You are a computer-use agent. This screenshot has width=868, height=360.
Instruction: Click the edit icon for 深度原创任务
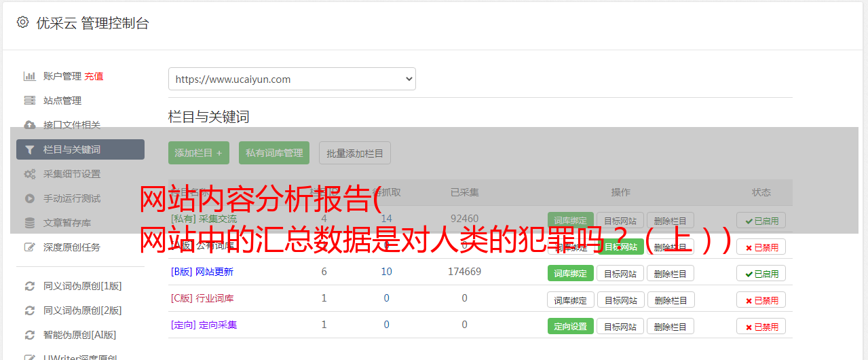30,247
